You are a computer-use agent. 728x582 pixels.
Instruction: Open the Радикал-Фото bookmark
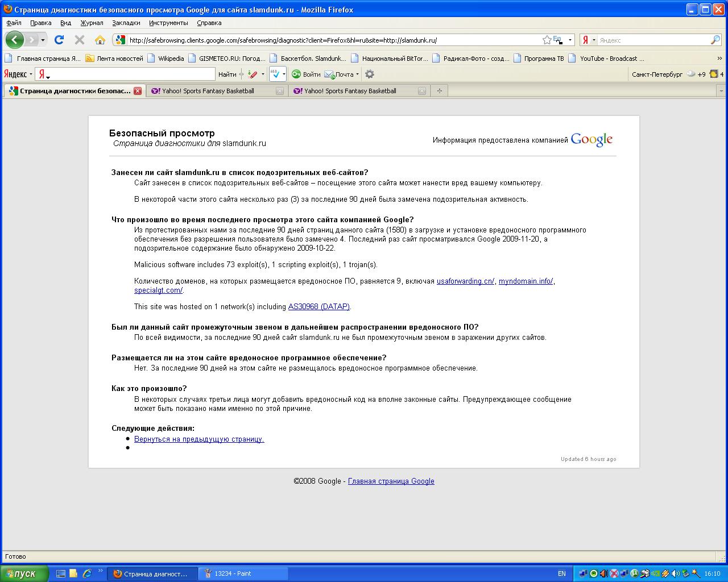[x=471, y=58]
